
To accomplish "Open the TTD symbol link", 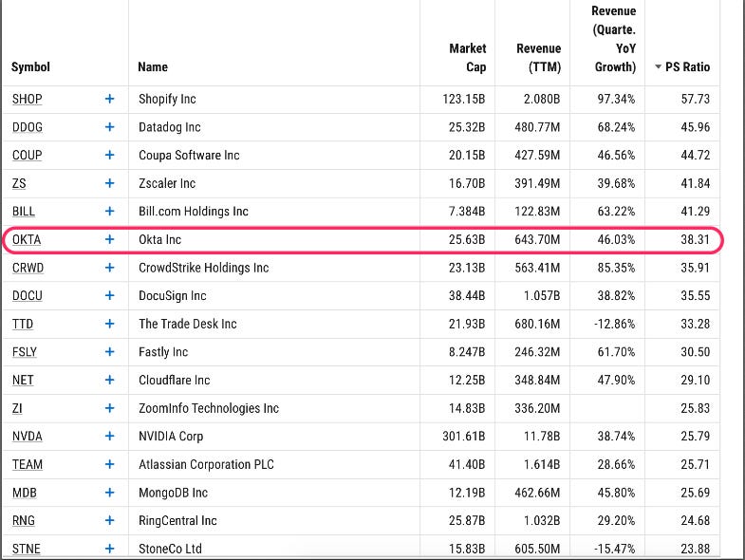I will click(x=23, y=324).
